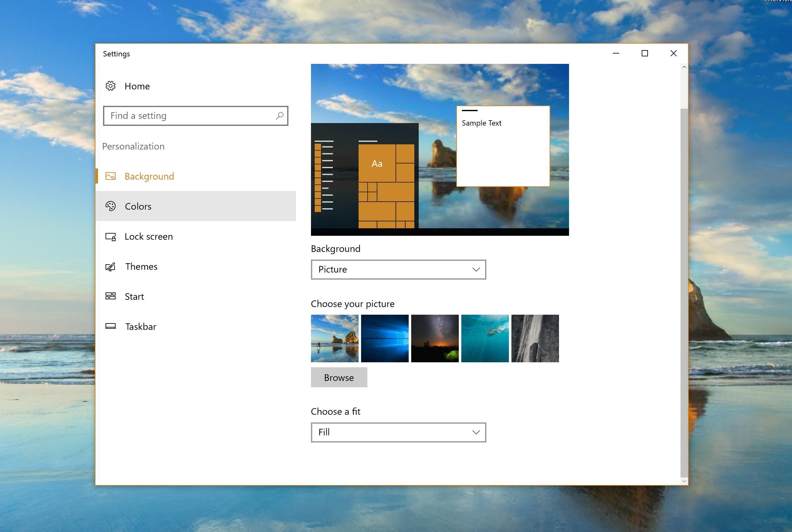Select the Taskbar settings icon
This screenshot has height=532, width=792.
(111, 325)
